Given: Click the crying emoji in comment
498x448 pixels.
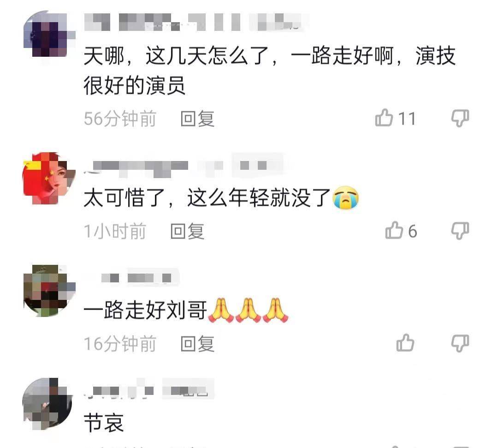Looking at the screenshot, I should (345, 197).
